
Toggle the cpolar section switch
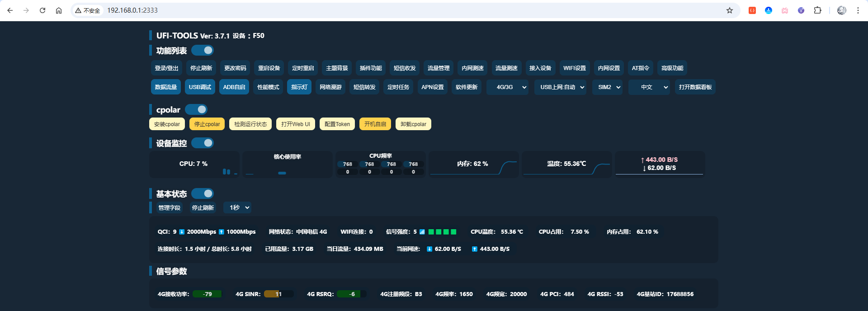tap(196, 109)
